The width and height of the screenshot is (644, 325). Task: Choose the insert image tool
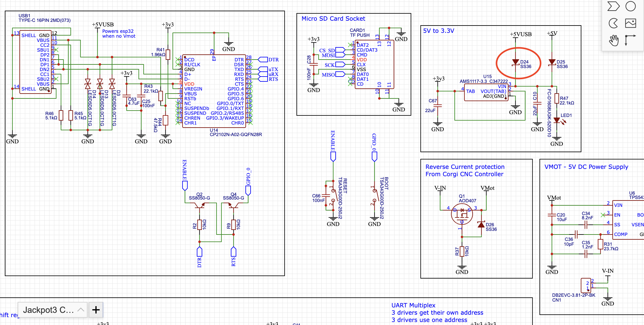631,23
